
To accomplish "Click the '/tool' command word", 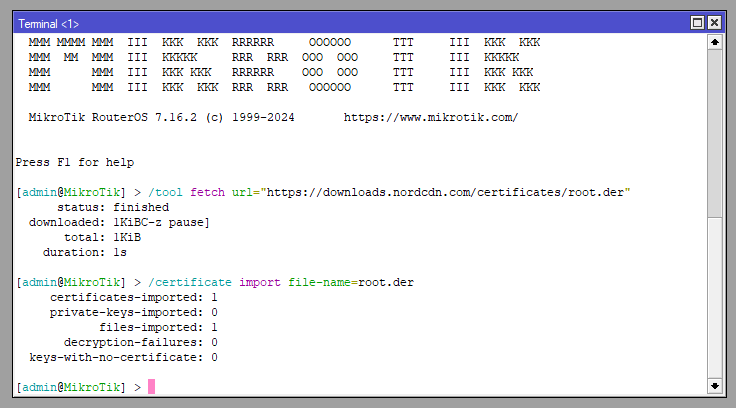I will point(165,192).
